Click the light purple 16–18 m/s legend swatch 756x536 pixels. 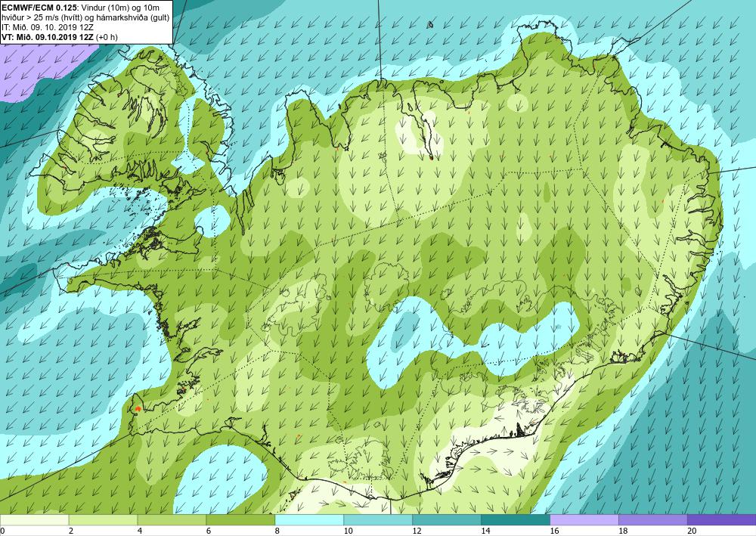584,520
